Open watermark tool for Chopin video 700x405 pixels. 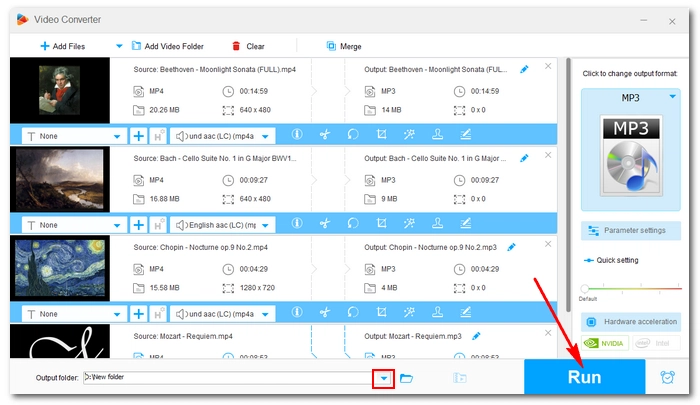[x=438, y=312]
